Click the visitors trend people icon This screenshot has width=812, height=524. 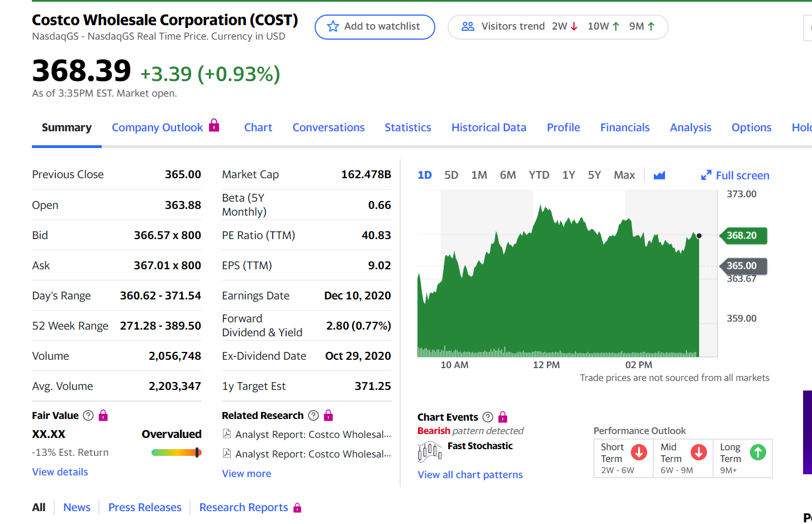[468, 26]
